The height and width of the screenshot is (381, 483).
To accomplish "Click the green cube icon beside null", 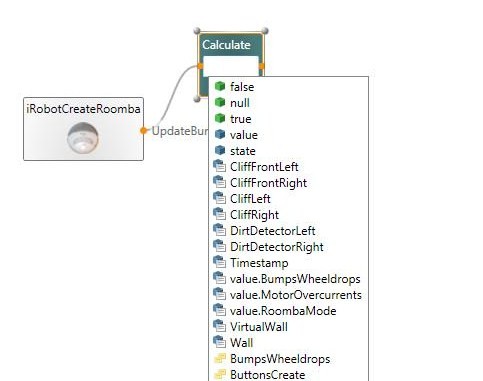I will tap(220, 103).
